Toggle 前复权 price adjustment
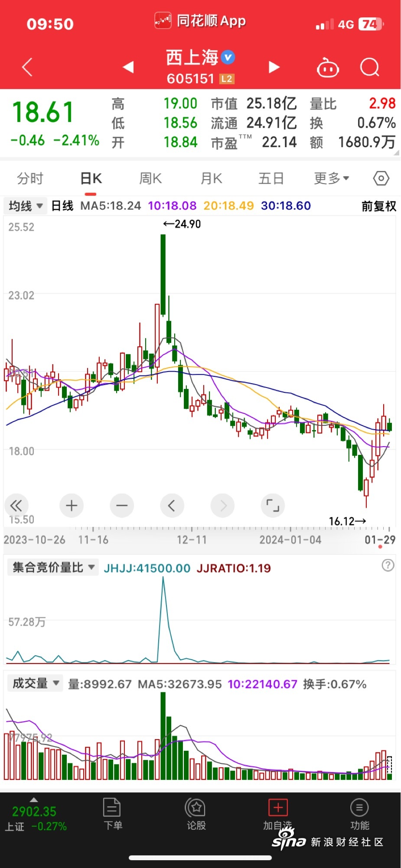This screenshot has width=401, height=868. [379, 206]
